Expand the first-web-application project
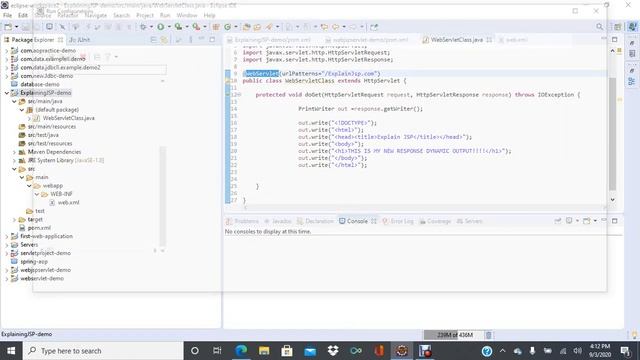Screen dimensions: 640x360 (6, 236)
